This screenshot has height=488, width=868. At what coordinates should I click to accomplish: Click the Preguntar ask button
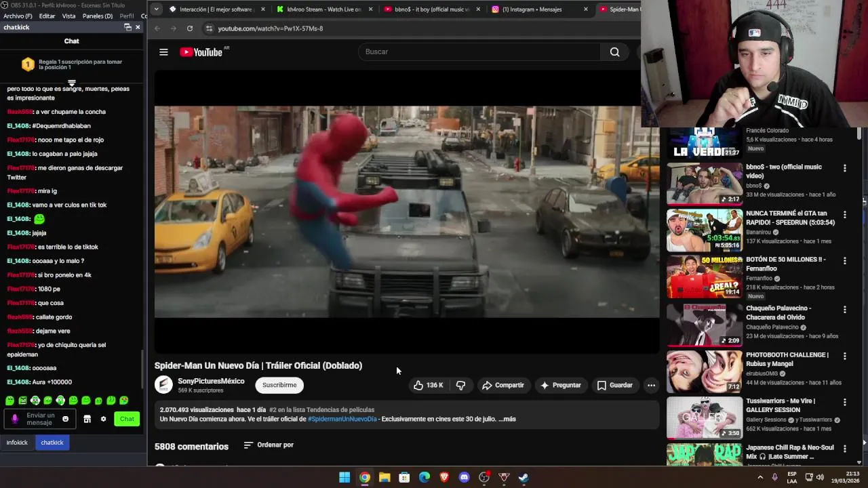(x=561, y=385)
